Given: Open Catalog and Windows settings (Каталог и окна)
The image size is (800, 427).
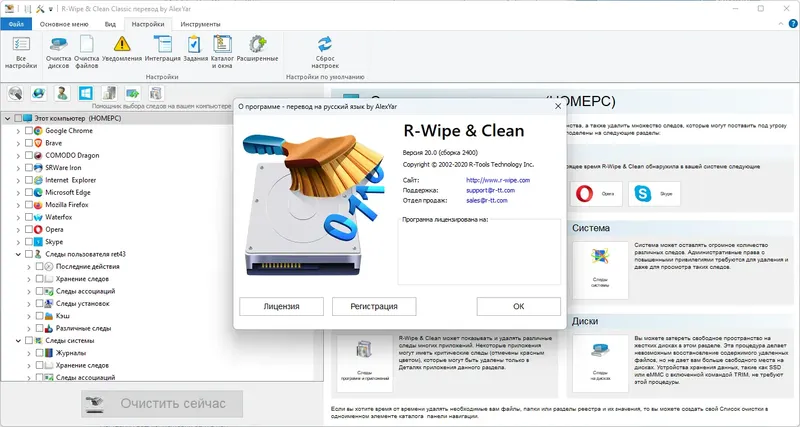Looking at the screenshot, I should [222, 52].
